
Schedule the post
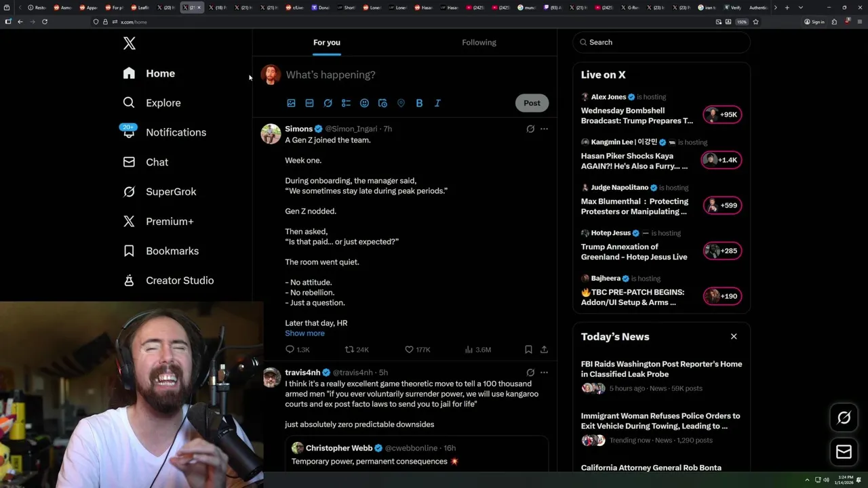[x=382, y=103]
